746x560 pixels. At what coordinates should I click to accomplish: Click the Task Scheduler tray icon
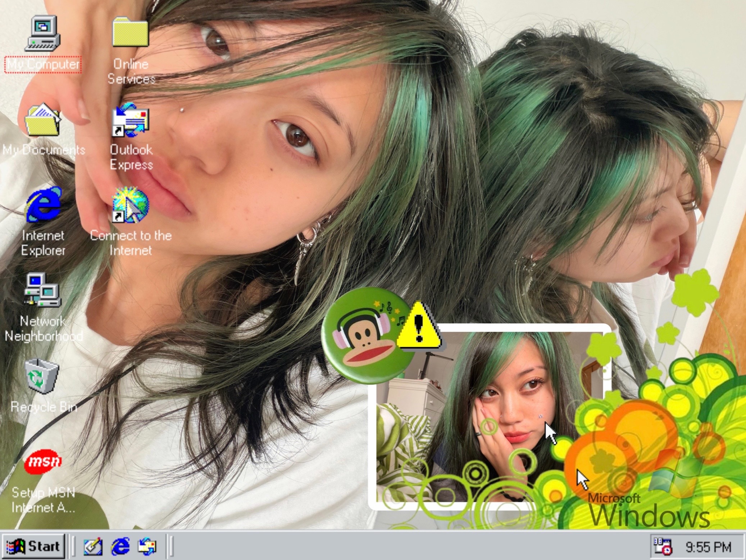click(663, 546)
